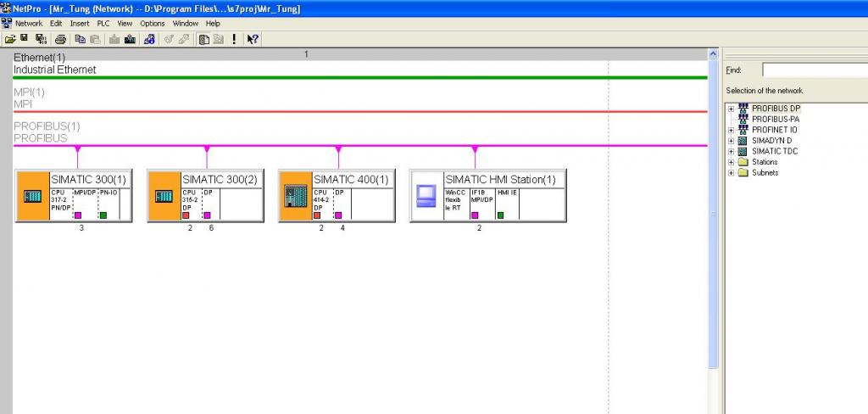Image resolution: width=868 pixels, height=414 pixels.
Task: Click the Save and Compile toolbar icon
Action: tap(41, 39)
